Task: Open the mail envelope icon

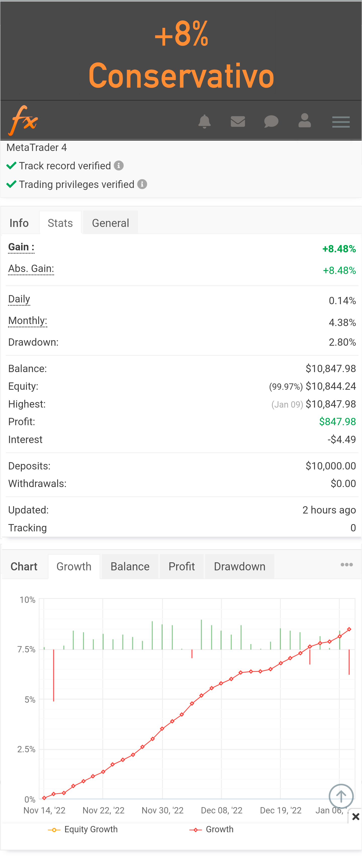Action: click(238, 121)
